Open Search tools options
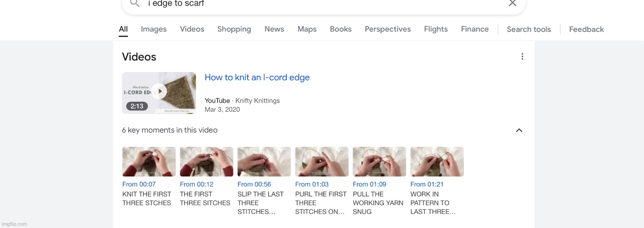This screenshot has height=228, width=644. (528, 29)
